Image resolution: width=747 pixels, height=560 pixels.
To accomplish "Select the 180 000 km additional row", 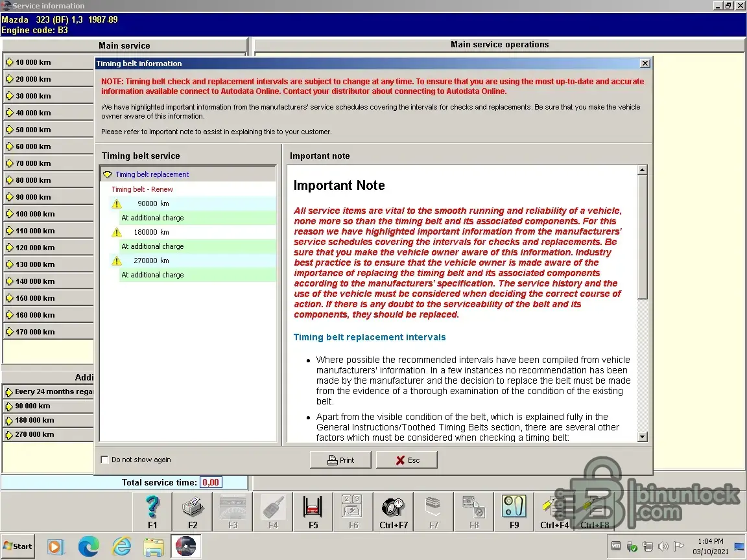I will [x=49, y=420].
